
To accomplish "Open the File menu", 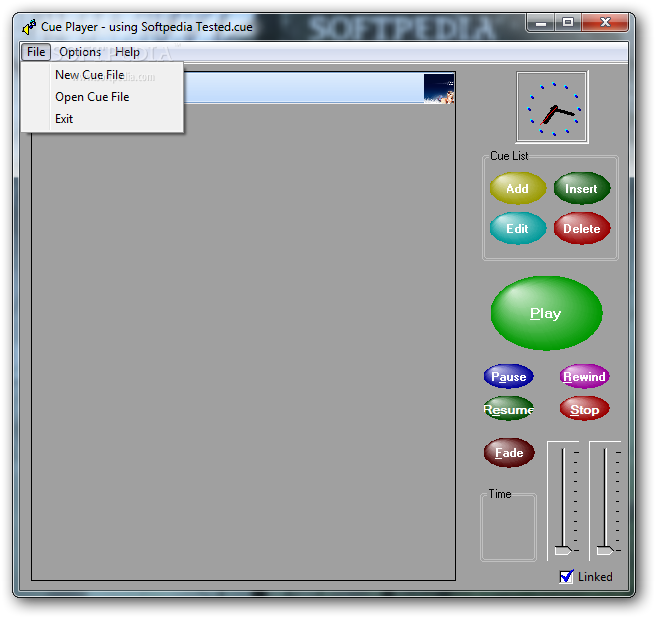I will [x=36, y=52].
